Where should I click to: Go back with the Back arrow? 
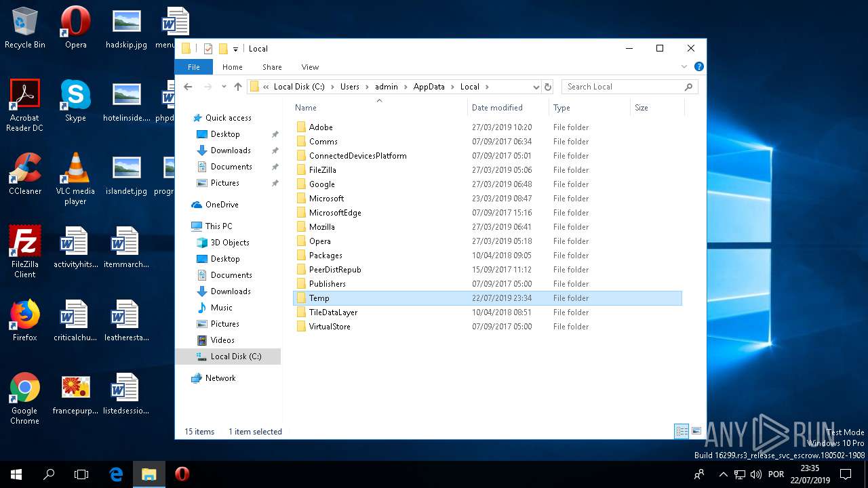[189, 87]
